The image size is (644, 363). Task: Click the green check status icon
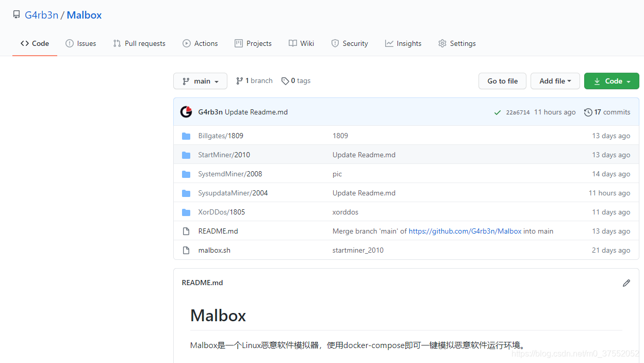pyautogui.click(x=497, y=112)
